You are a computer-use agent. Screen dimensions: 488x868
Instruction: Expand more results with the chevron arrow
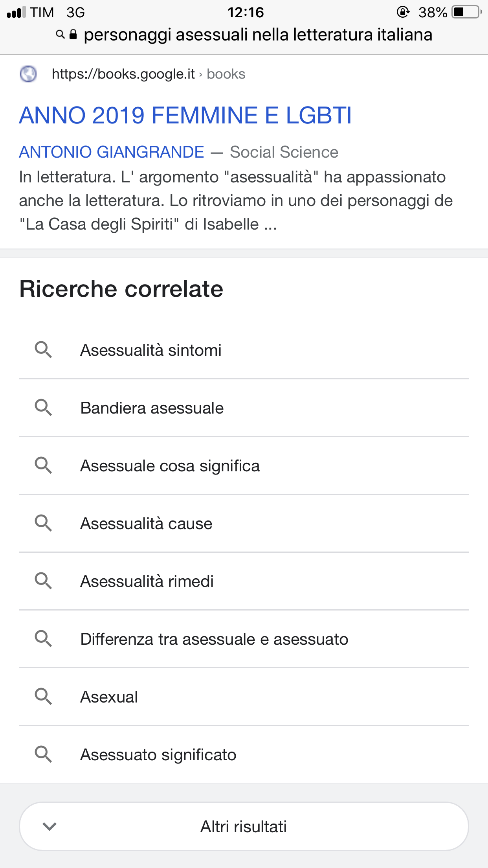50,826
